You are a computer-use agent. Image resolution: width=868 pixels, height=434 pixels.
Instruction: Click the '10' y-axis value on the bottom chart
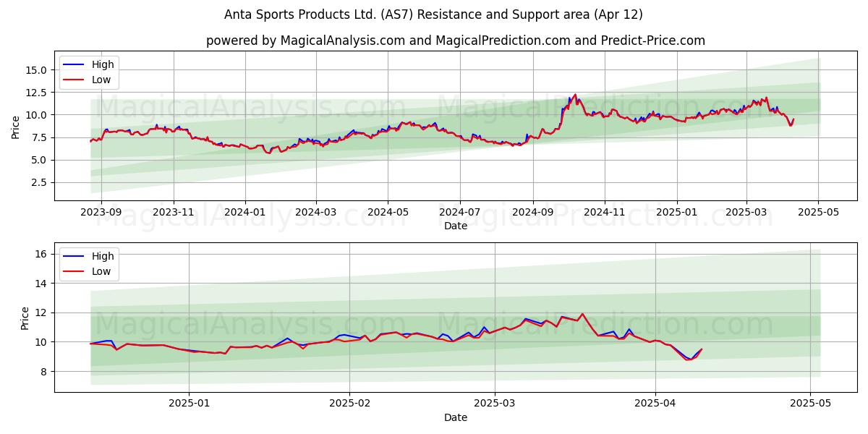(42, 342)
